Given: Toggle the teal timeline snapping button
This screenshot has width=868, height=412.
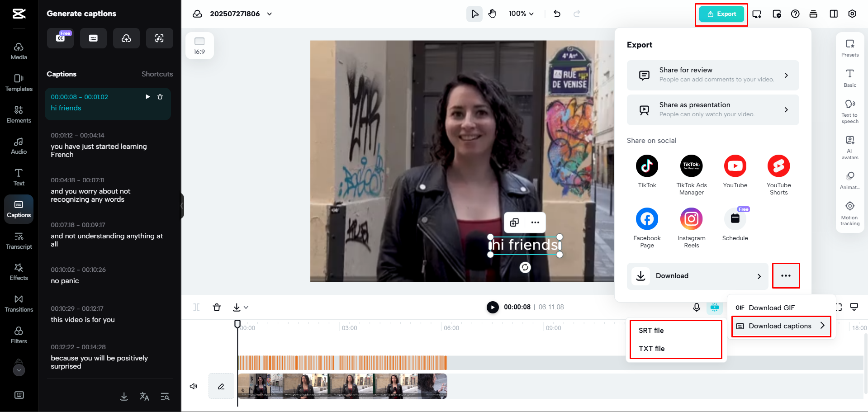Looking at the screenshot, I should [715, 308].
